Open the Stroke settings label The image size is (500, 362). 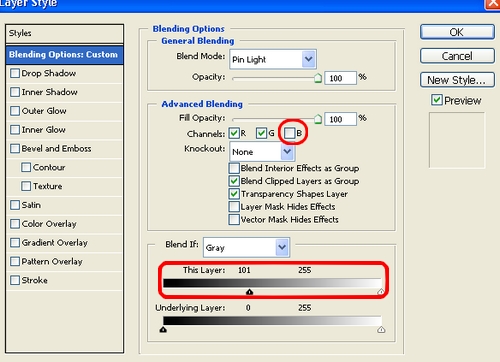[x=35, y=280]
